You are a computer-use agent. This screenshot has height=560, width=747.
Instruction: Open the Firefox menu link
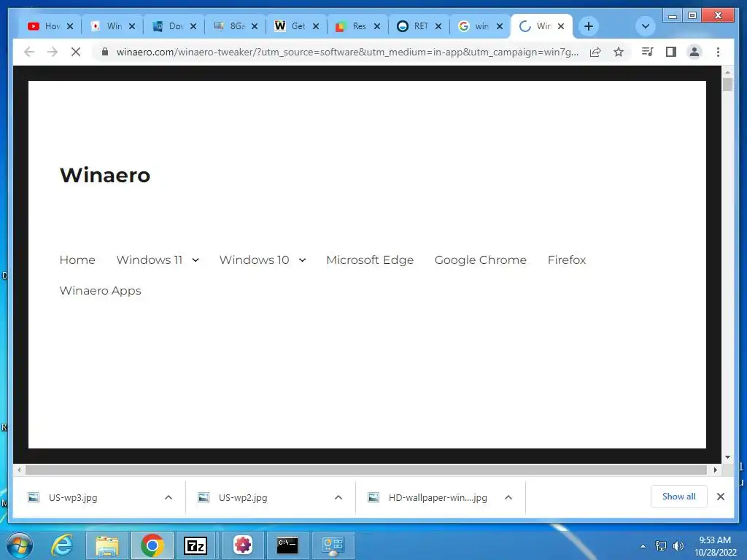click(x=566, y=260)
